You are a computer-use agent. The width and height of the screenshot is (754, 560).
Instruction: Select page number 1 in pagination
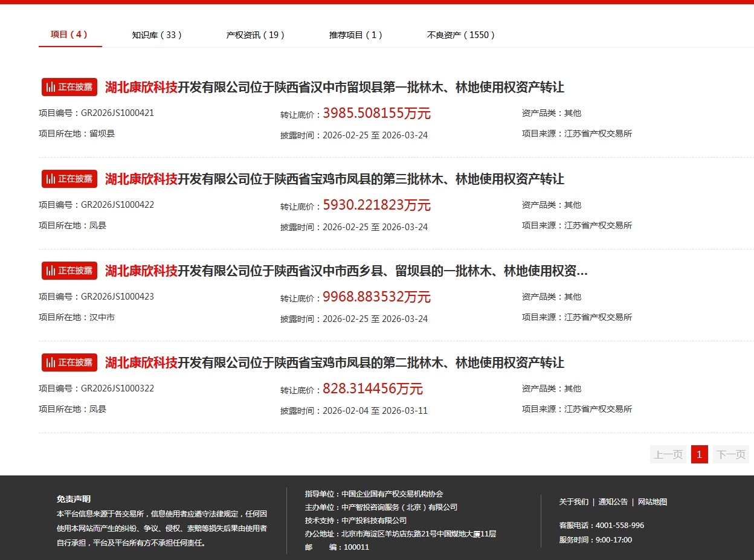pos(700,454)
